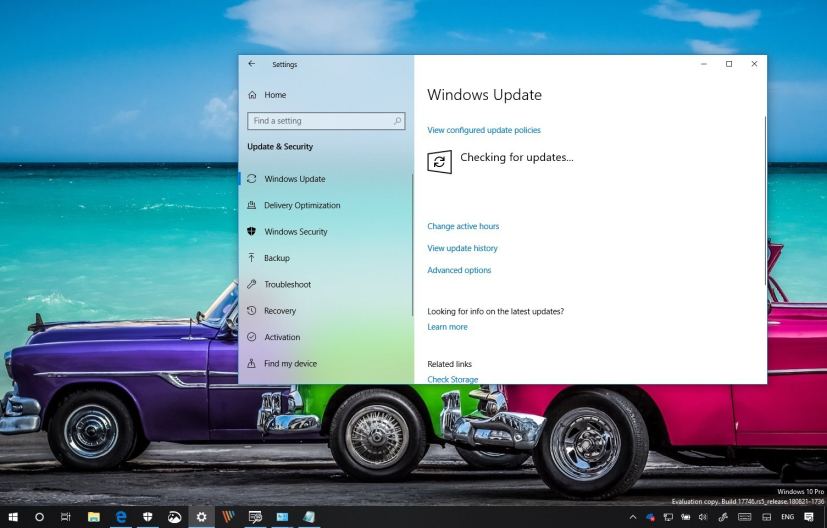Viewport: 827px width, 528px height.
Task: Switch input language from ENG
Action: pyautogui.click(x=787, y=517)
